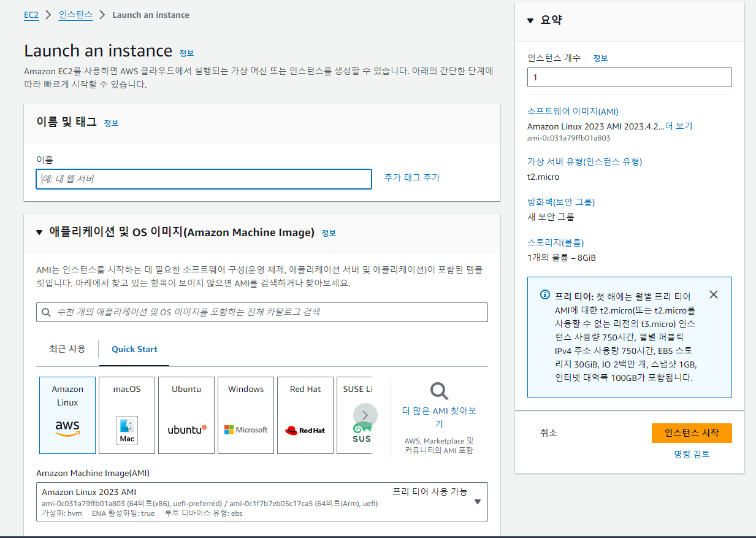
Task: Click 더 많은 AMI 찾아보기 link
Action: coord(439,417)
